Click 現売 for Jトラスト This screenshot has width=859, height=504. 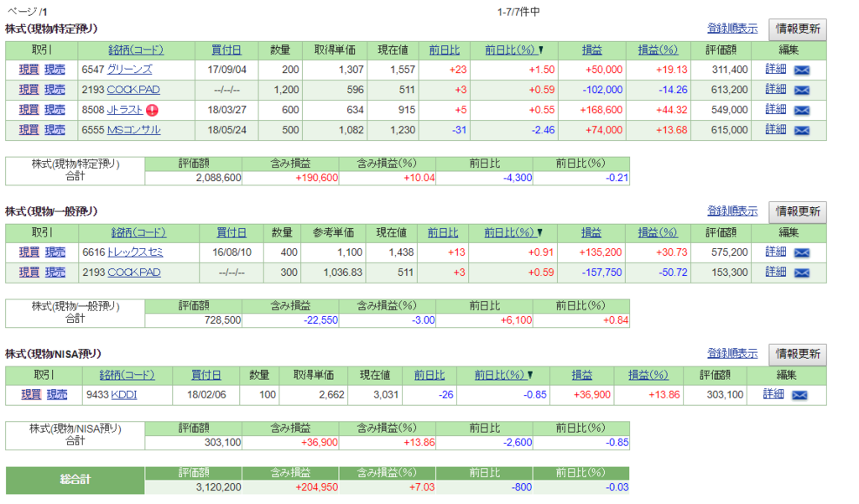click(55, 110)
